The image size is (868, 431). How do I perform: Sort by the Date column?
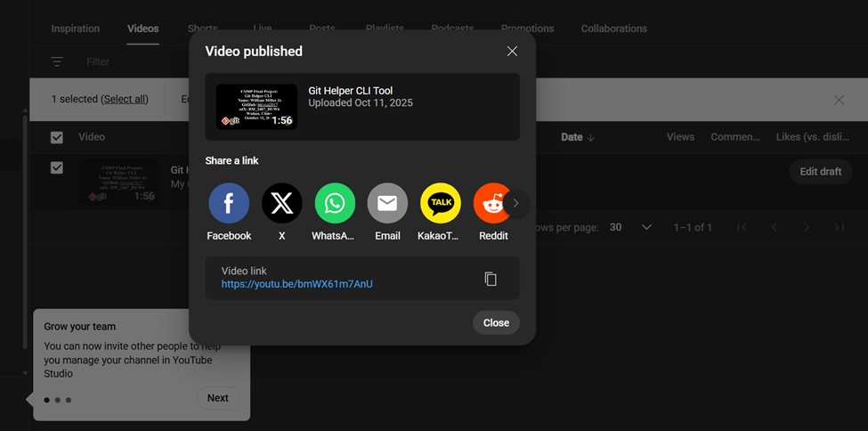click(x=578, y=137)
